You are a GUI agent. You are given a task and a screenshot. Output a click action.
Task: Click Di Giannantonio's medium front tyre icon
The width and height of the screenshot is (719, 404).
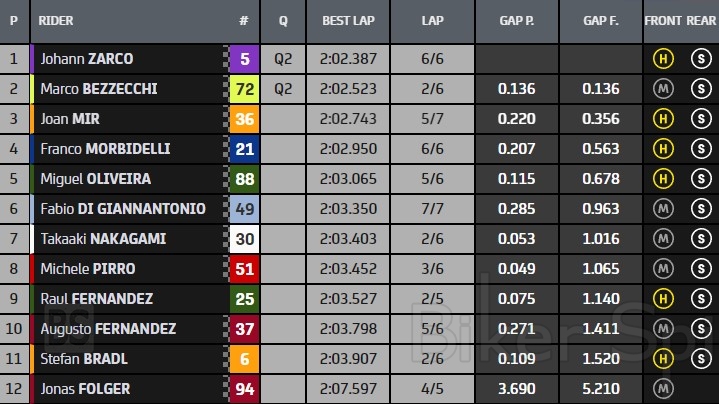[662, 209]
